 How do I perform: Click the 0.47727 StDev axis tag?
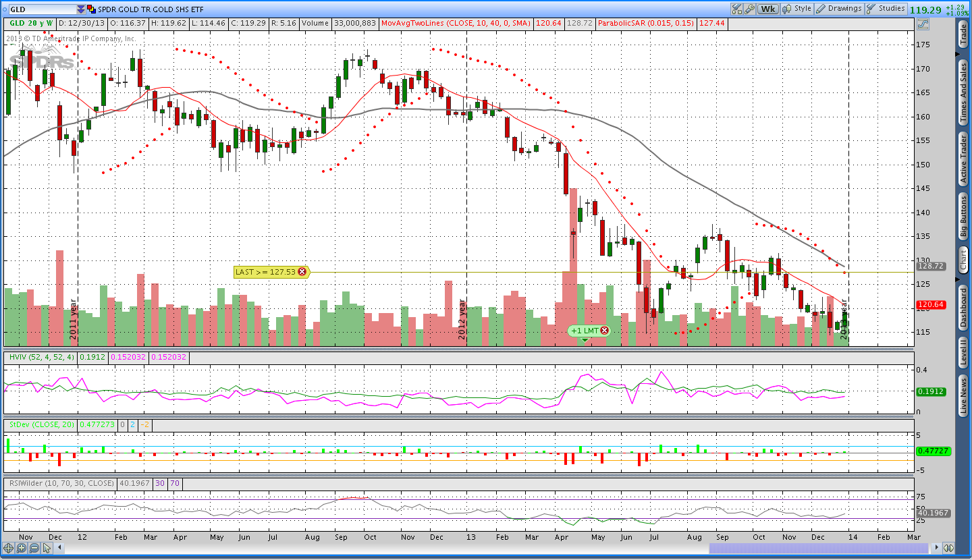[933, 451]
